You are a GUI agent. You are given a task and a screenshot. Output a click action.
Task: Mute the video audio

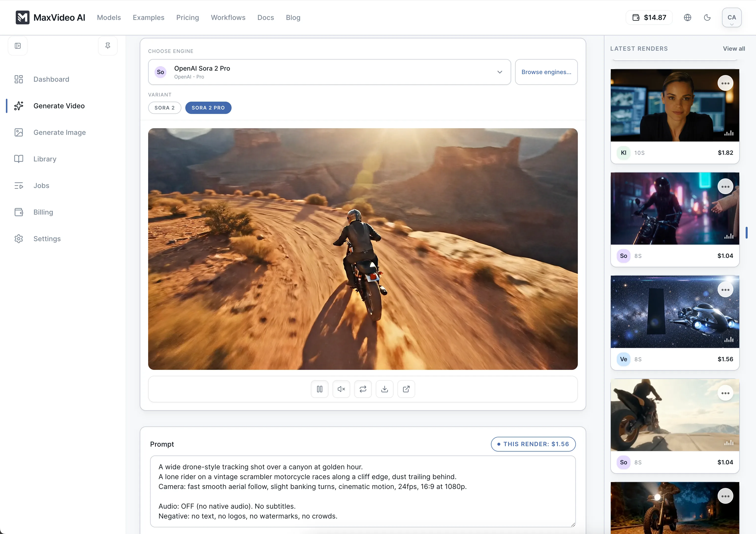pyautogui.click(x=341, y=389)
